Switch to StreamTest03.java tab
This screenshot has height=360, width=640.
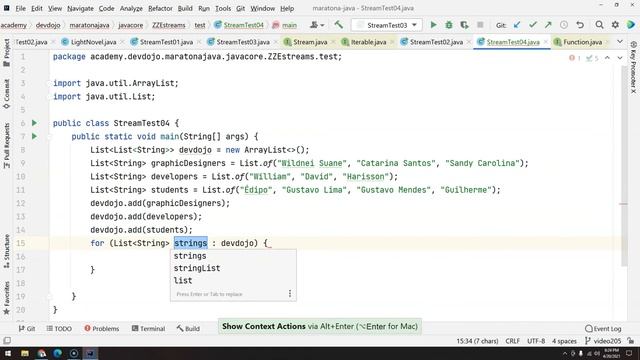pyautogui.click(x=243, y=42)
